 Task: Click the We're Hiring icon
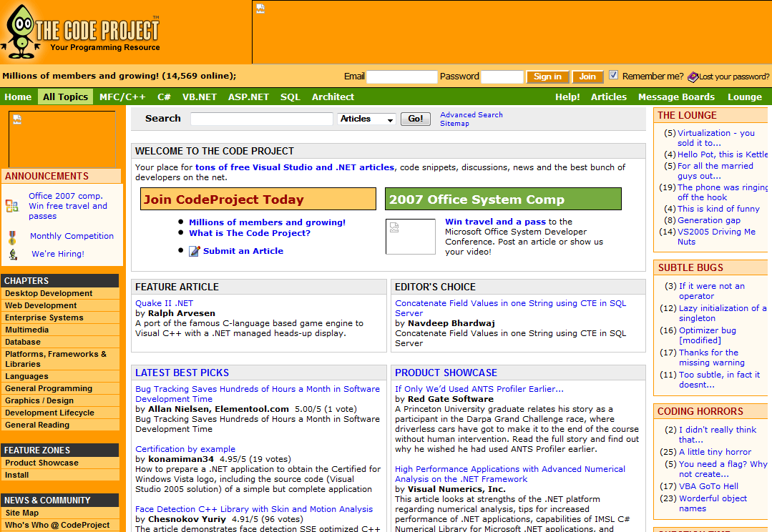pyautogui.click(x=13, y=255)
